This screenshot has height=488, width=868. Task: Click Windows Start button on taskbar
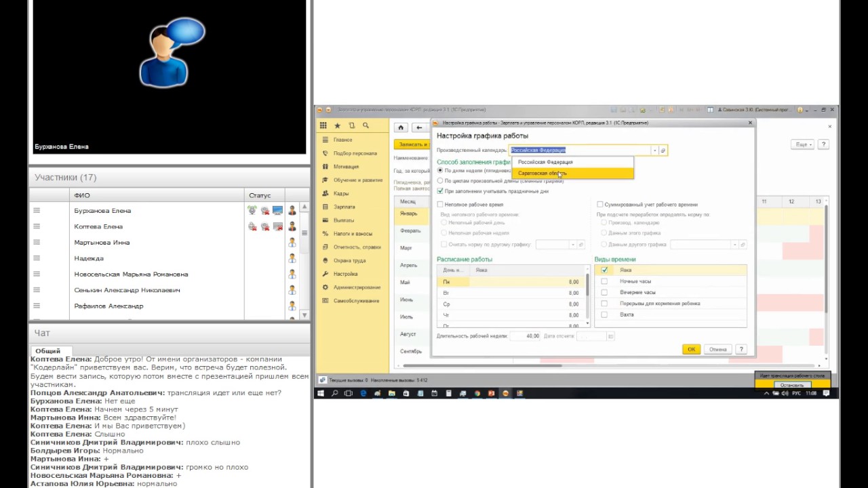[x=321, y=393]
